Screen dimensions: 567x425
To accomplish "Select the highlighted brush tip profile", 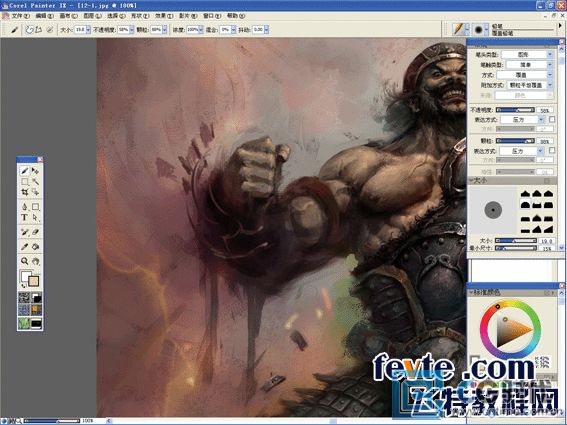I will click(525, 205).
